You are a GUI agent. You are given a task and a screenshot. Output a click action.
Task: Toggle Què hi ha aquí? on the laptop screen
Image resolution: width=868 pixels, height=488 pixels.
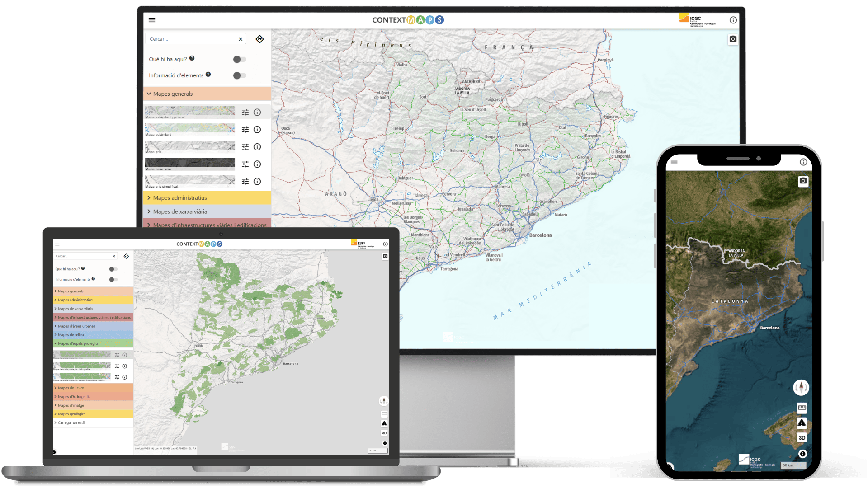tap(113, 269)
